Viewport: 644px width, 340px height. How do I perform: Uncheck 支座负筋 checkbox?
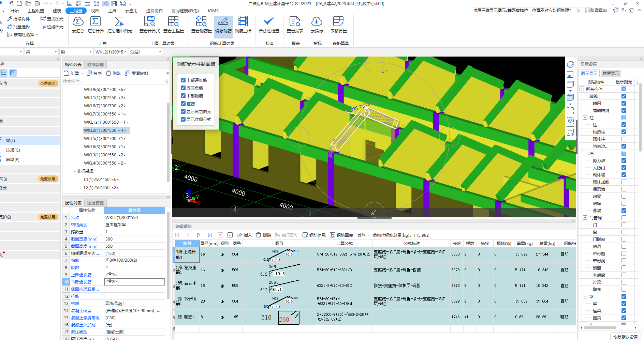point(183,88)
